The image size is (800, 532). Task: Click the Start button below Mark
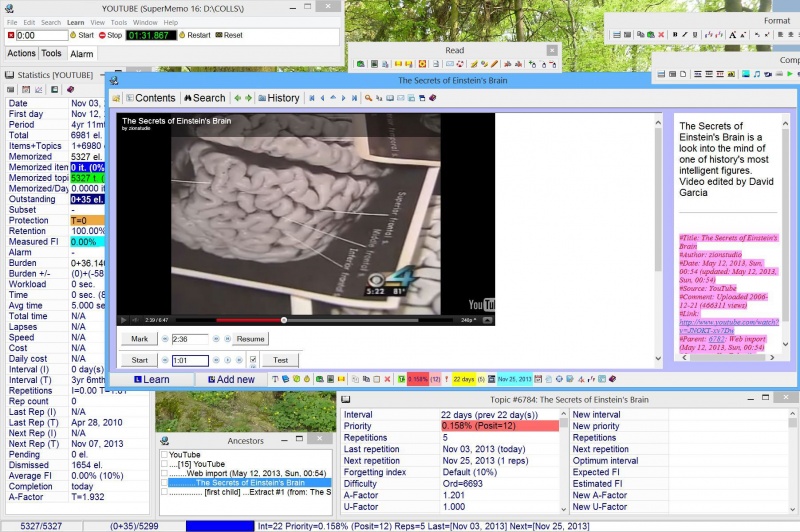tap(139, 360)
